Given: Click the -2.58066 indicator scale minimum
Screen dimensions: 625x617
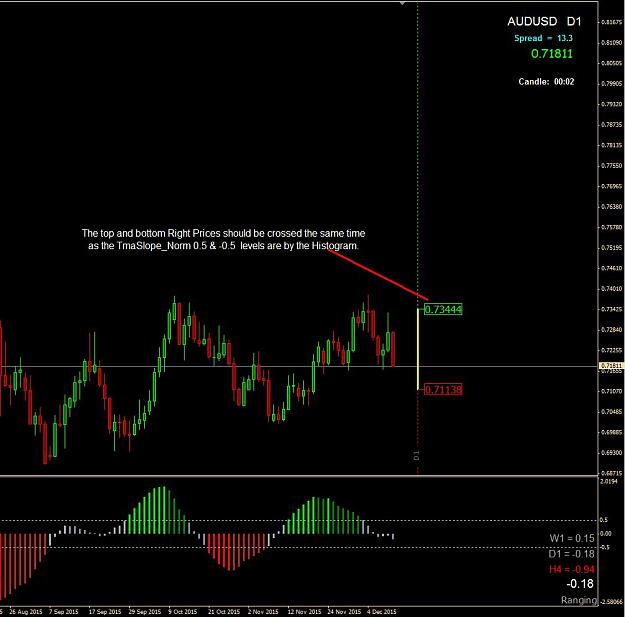Looking at the screenshot, I should coord(612,601).
